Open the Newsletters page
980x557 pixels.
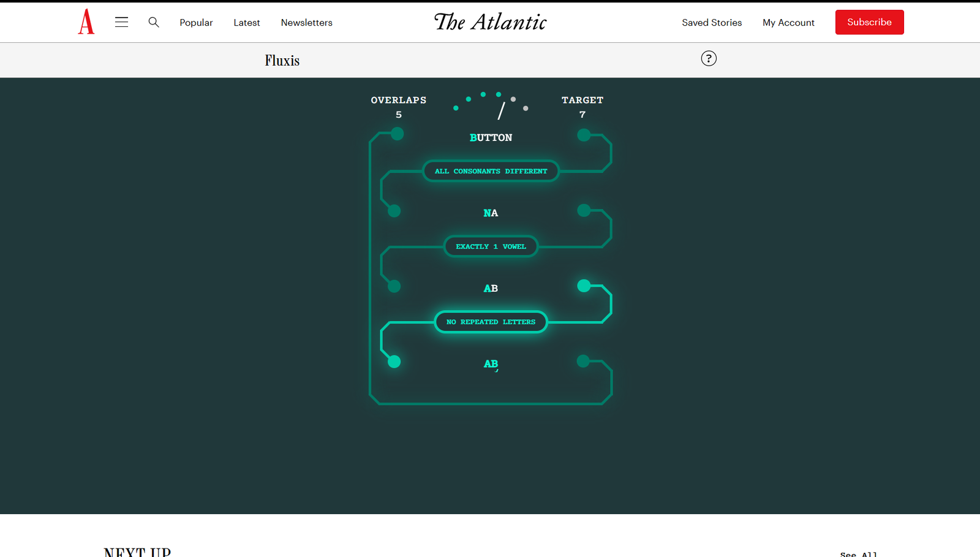tap(306, 23)
